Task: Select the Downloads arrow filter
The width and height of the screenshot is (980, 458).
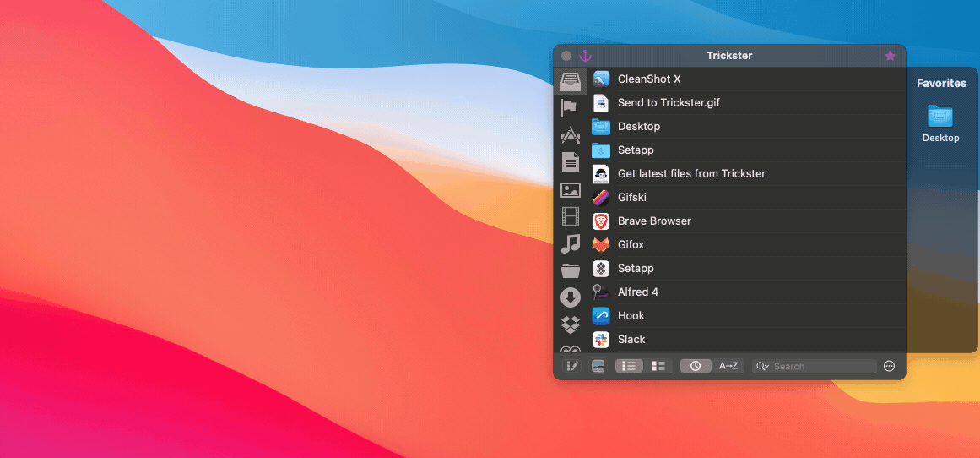Action: click(x=570, y=297)
